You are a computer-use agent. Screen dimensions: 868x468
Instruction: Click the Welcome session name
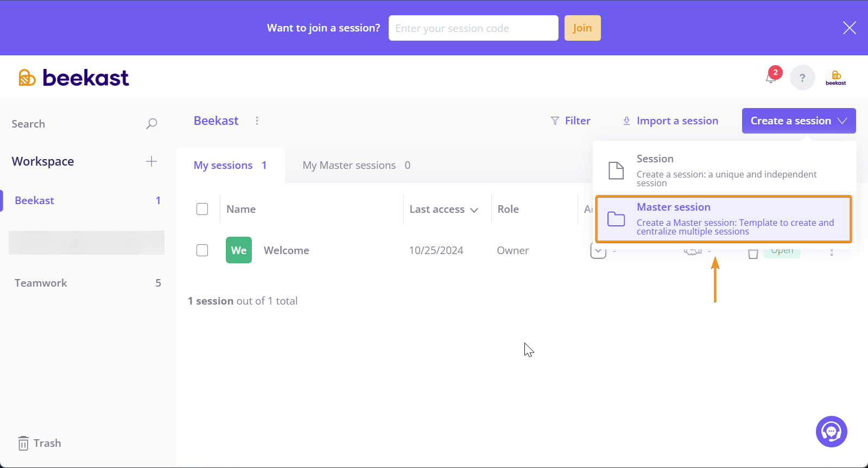pos(287,250)
